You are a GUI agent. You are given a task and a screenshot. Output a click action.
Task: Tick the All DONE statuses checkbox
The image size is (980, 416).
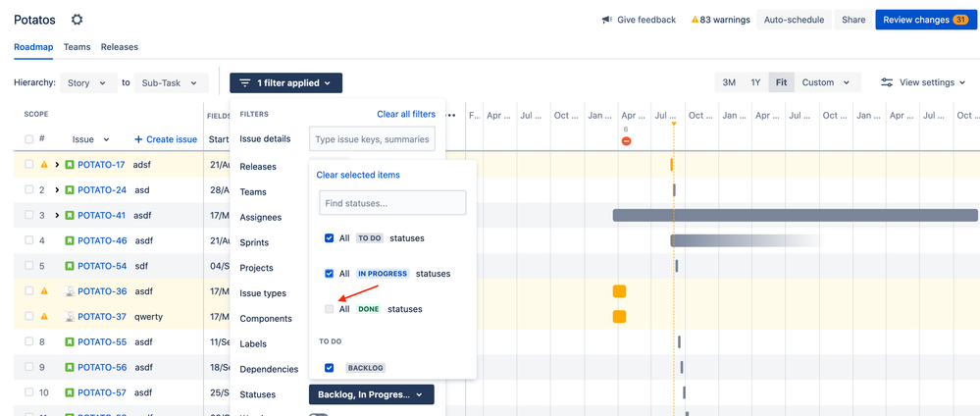coord(329,309)
